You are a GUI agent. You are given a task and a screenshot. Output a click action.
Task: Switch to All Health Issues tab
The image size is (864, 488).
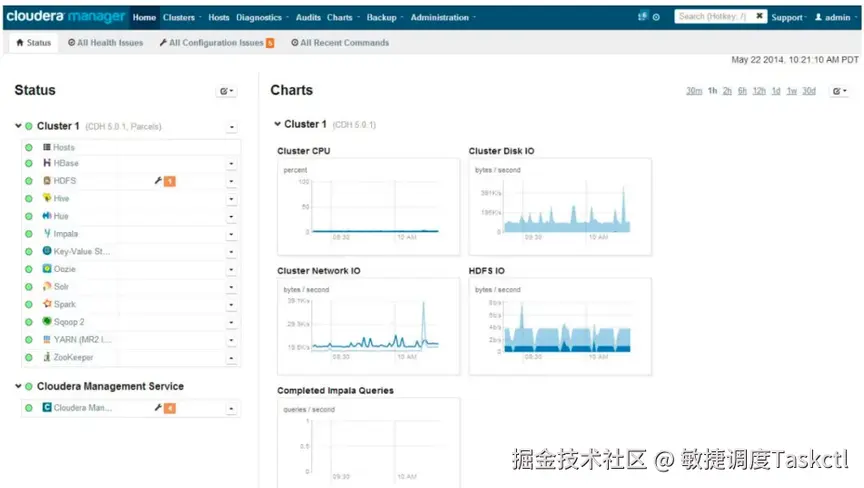click(105, 42)
